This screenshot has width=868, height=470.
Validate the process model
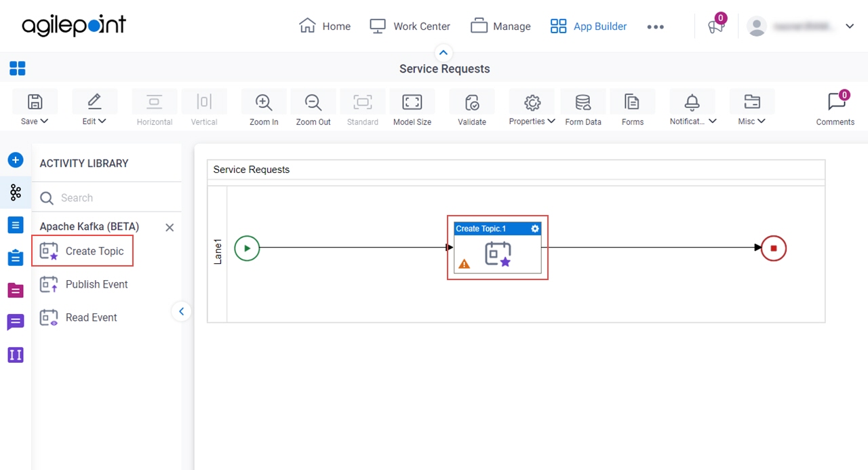tap(472, 102)
